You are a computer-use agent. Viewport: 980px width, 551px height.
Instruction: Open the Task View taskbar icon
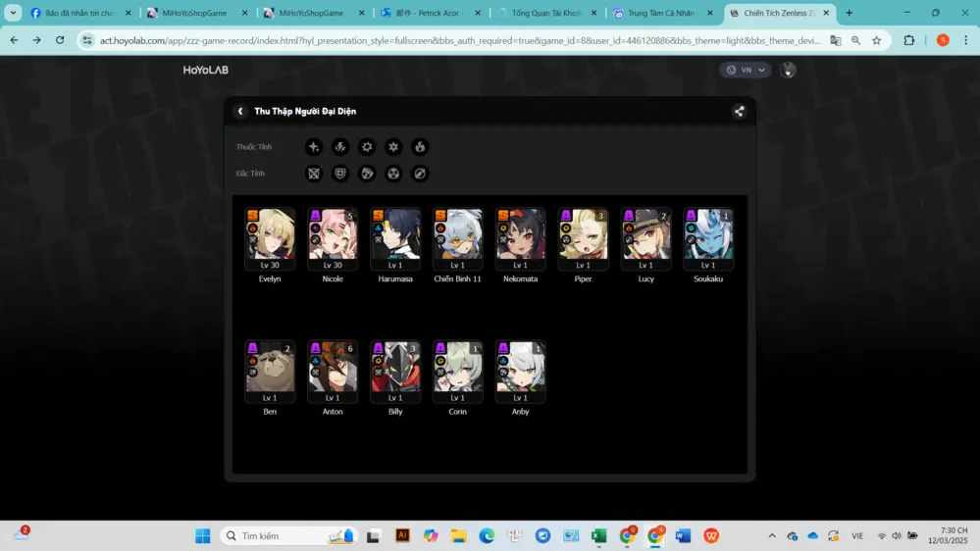[x=373, y=536]
